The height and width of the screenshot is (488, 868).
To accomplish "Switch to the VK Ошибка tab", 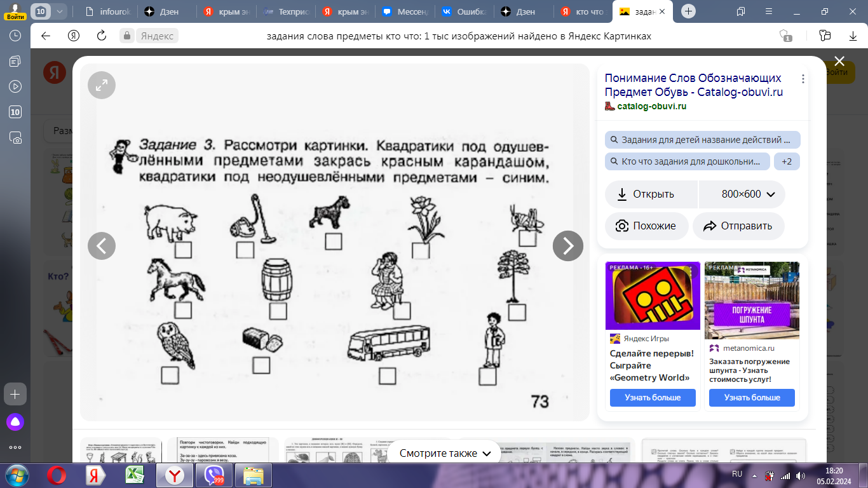I will point(464,11).
